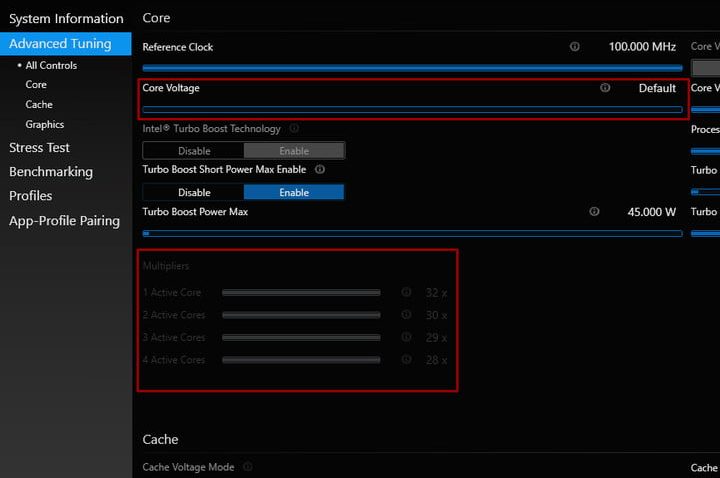Click the 3 Active Cores multiplier slider

(301, 337)
